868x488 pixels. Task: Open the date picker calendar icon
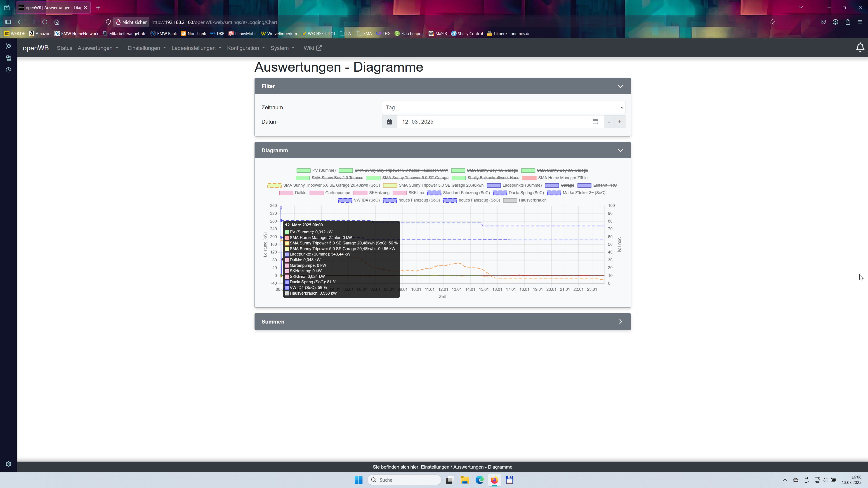pyautogui.click(x=595, y=122)
